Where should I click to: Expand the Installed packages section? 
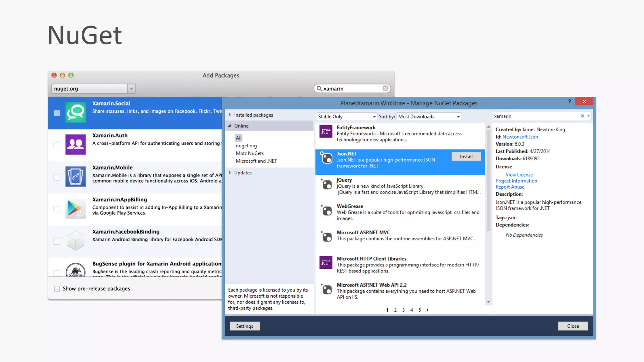pyautogui.click(x=230, y=115)
